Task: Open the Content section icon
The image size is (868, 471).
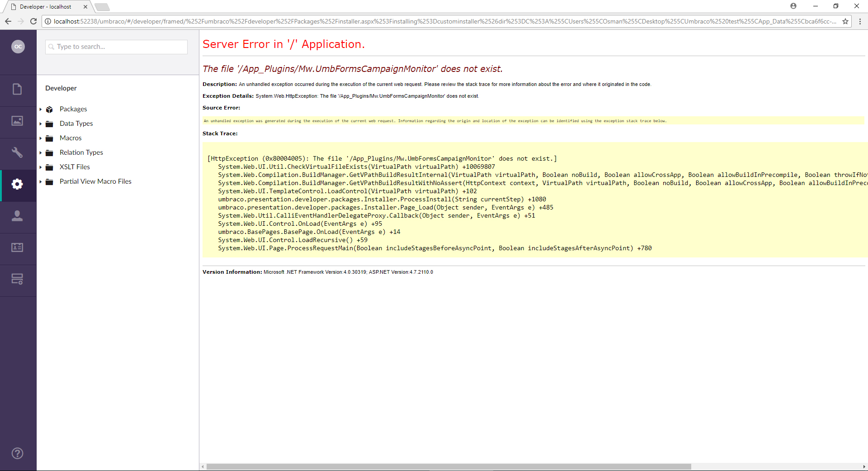Action: tap(17, 89)
